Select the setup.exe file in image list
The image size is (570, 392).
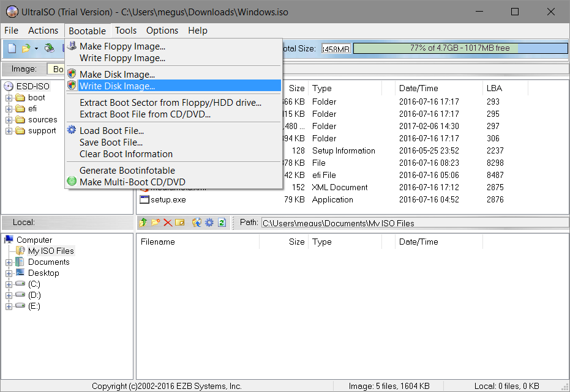click(168, 199)
